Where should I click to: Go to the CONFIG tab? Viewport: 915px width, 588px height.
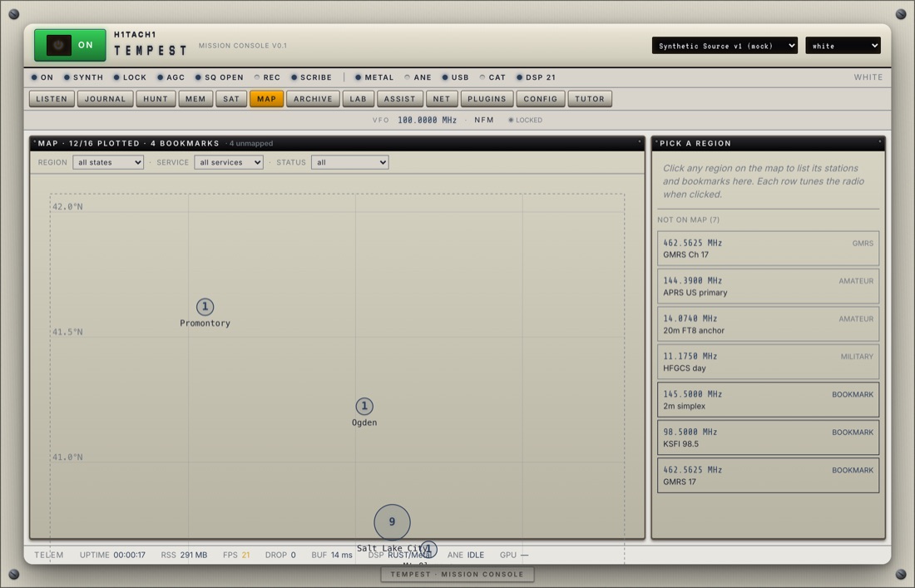click(x=541, y=99)
